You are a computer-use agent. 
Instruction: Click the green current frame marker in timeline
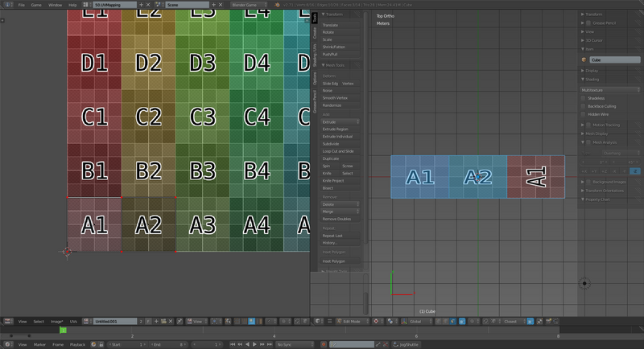63,331
